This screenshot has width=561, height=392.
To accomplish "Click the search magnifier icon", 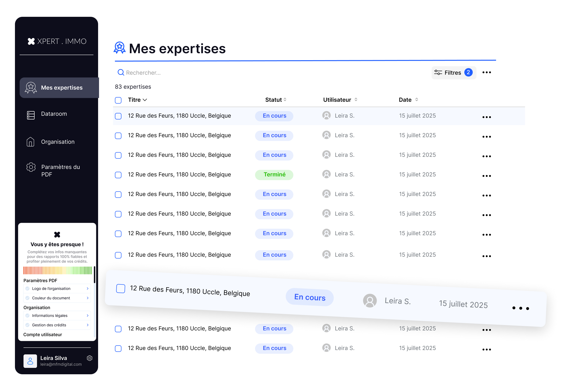I will [x=121, y=73].
